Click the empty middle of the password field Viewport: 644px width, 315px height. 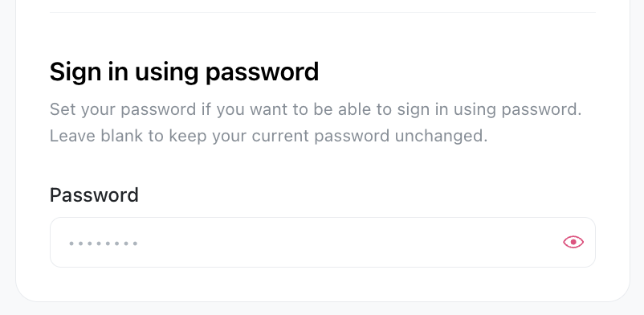[323, 242]
